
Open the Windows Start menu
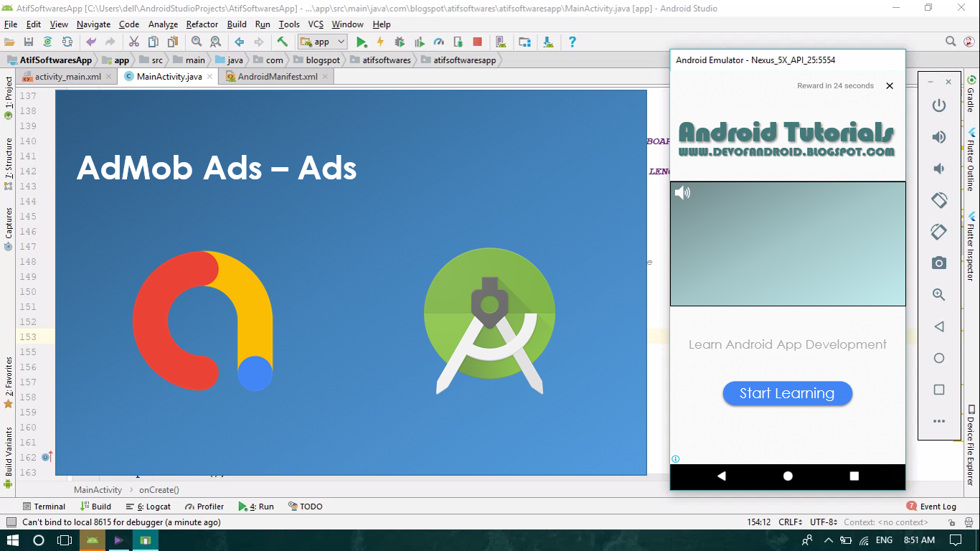(x=14, y=540)
